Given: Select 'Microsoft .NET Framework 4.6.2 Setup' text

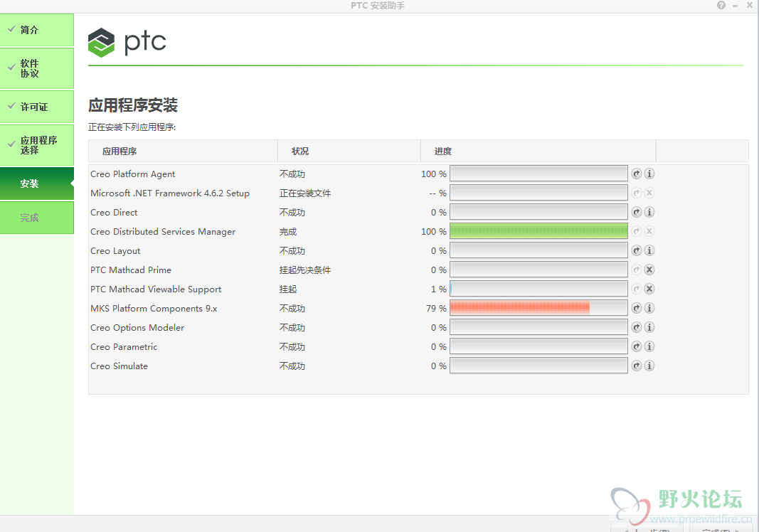Looking at the screenshot, I should (x=170, y=193).
